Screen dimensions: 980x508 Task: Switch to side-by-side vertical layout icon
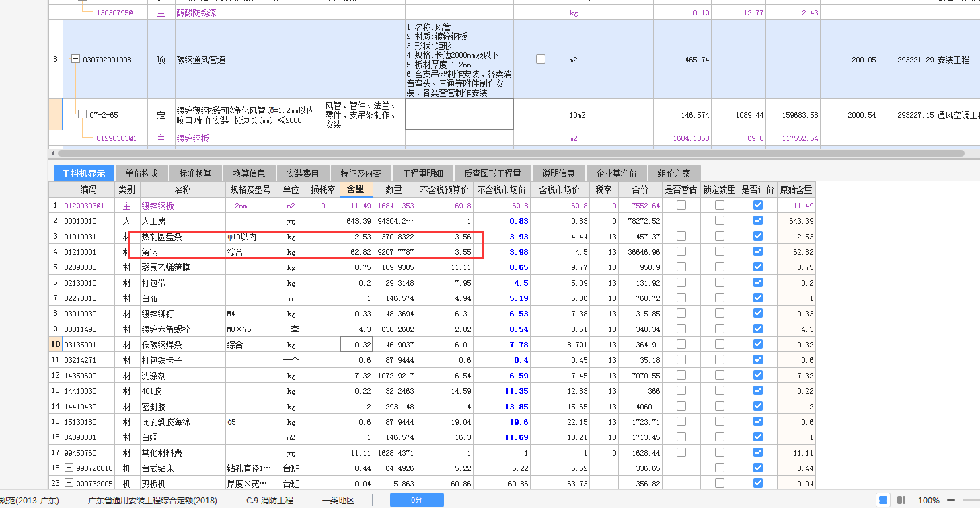pyautogui.click(x=902, y=500)
